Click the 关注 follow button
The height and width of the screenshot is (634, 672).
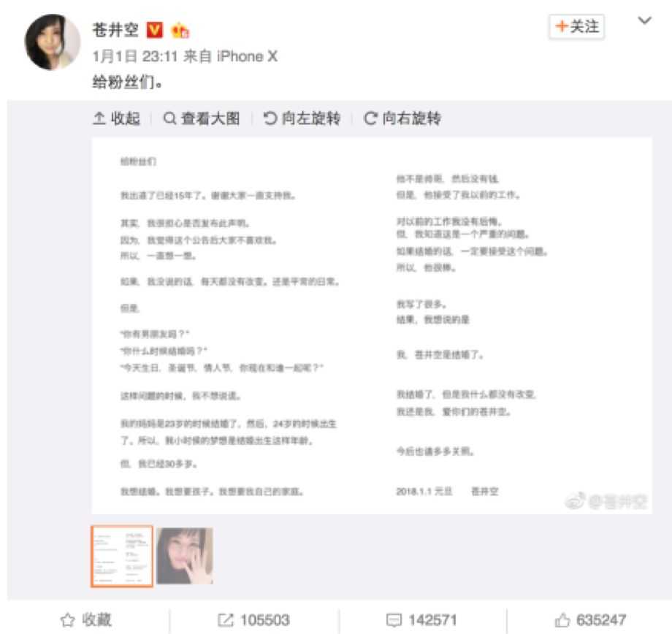576,26
